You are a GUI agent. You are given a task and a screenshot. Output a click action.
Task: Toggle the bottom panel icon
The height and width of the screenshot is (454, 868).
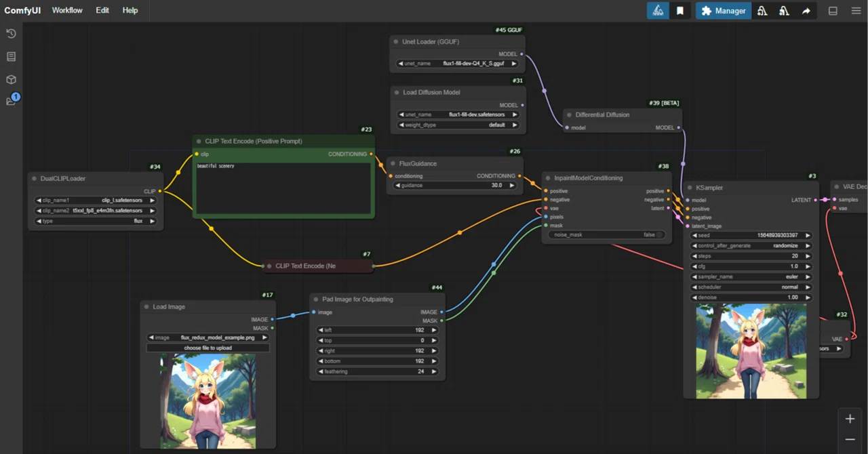click(833, 11)
